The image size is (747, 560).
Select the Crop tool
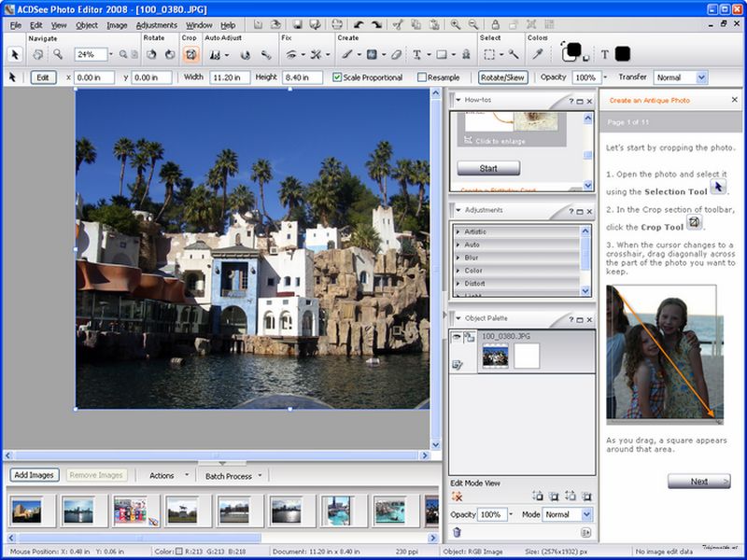click(189, 55)
